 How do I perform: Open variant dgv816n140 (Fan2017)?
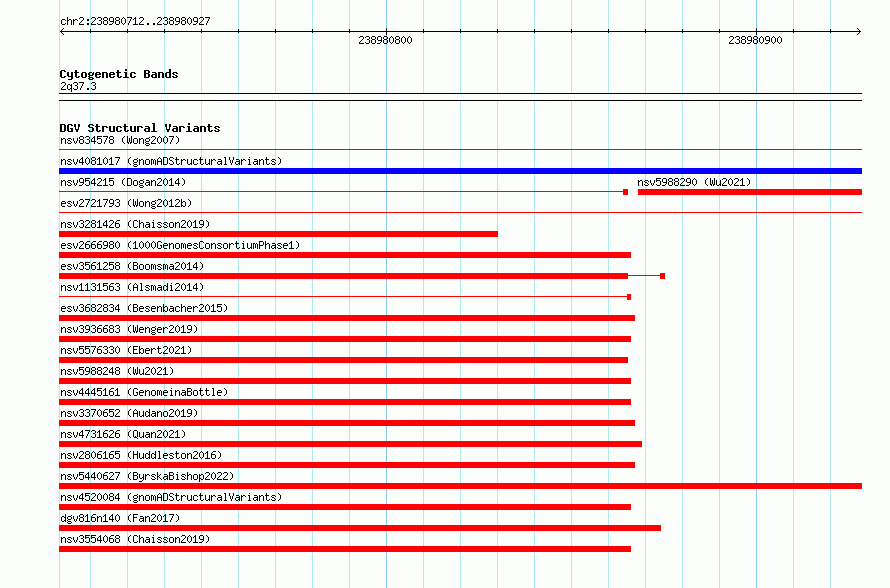click(120, 518)
